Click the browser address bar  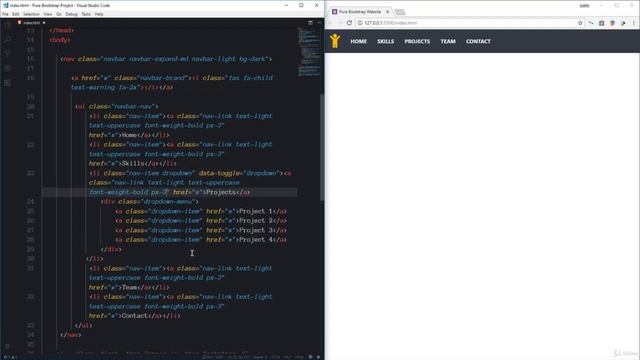click(469, 23)
